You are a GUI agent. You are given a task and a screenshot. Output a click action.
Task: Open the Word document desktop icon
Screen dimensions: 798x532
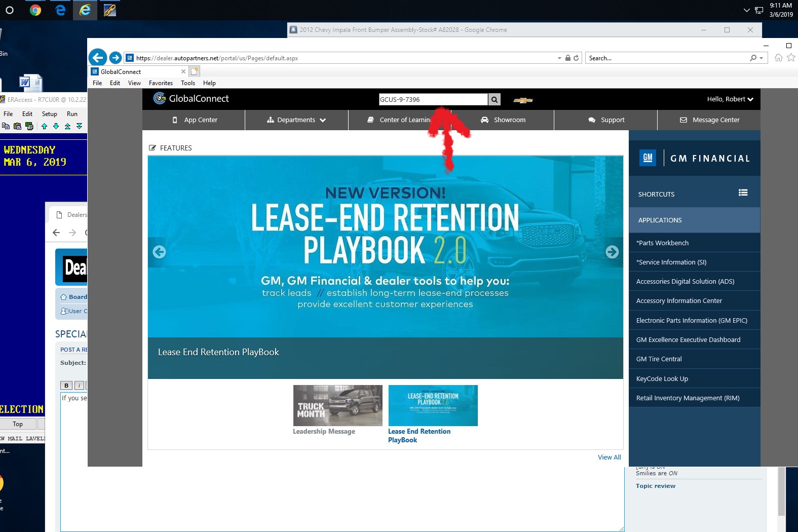(x=30, y=82)
